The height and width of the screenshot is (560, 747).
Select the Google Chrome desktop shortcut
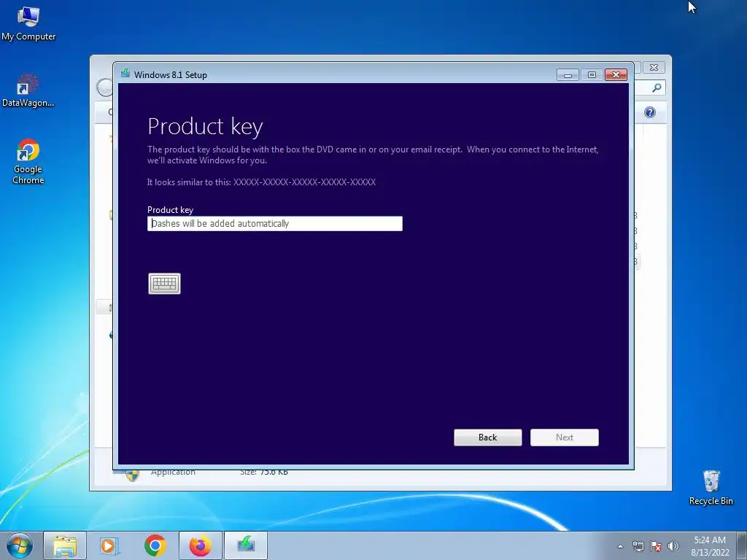pyautogui.click(x=28, y=162)
